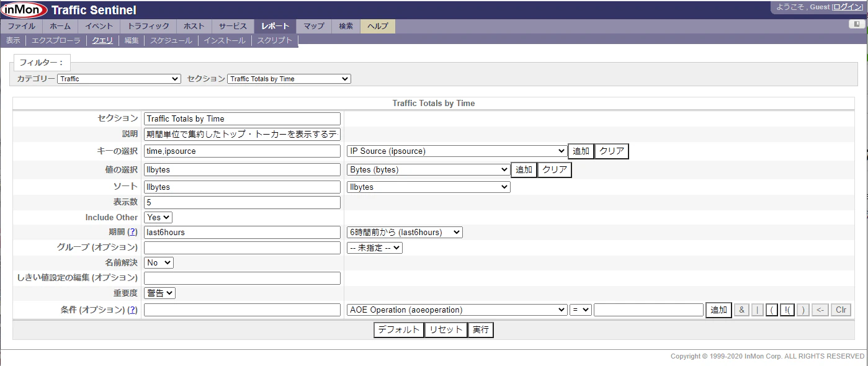
Task: Click the <- backspace condition button
Action: pyautogui.click(x=820, y=310)
